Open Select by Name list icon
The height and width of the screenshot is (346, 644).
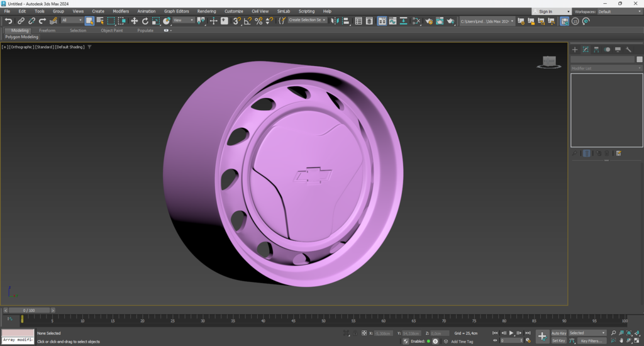click(100, 21)
